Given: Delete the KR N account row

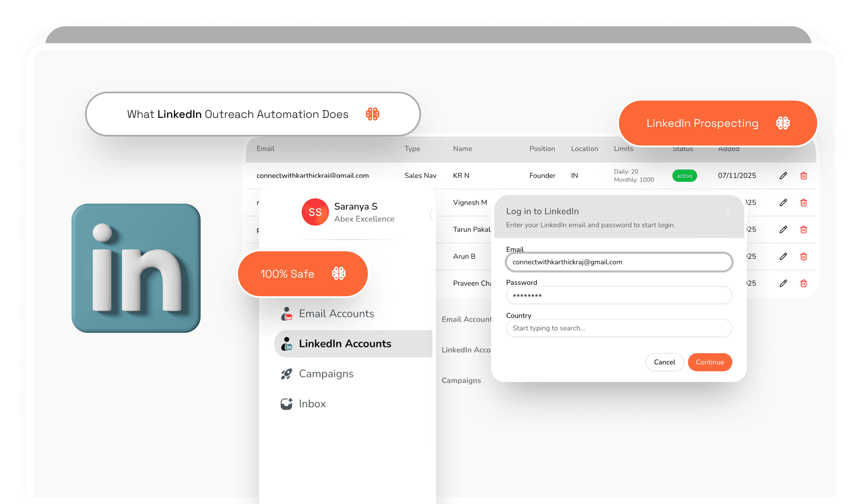Looking at the screenshot, I should coord(803,176).
